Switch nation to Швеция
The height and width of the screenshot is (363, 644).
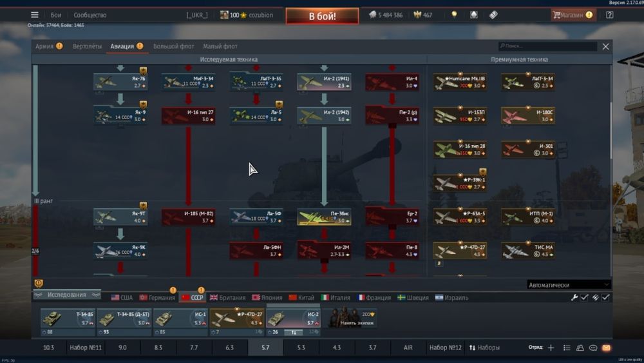(x=413, y=298)
